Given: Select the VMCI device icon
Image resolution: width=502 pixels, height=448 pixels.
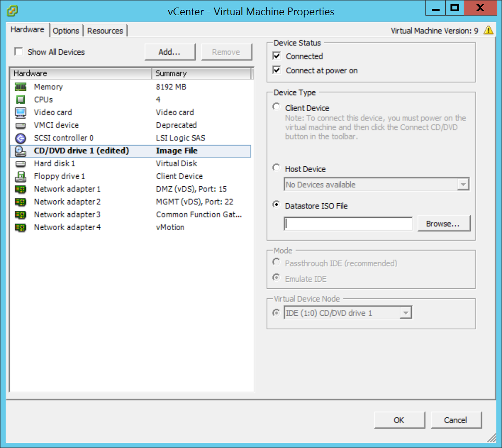Looking at the screenshot, I should [x=20, y=125].
